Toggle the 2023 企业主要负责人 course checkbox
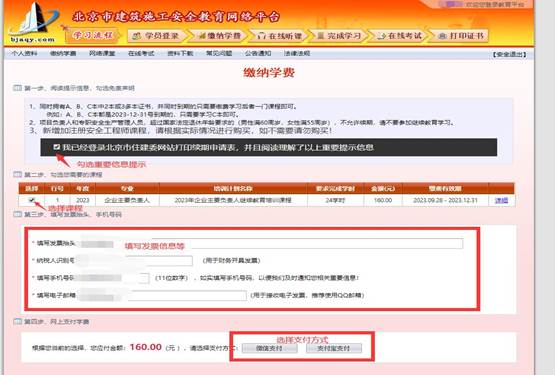The height and width of the screenshot is (375, 555). click(32, 200)
